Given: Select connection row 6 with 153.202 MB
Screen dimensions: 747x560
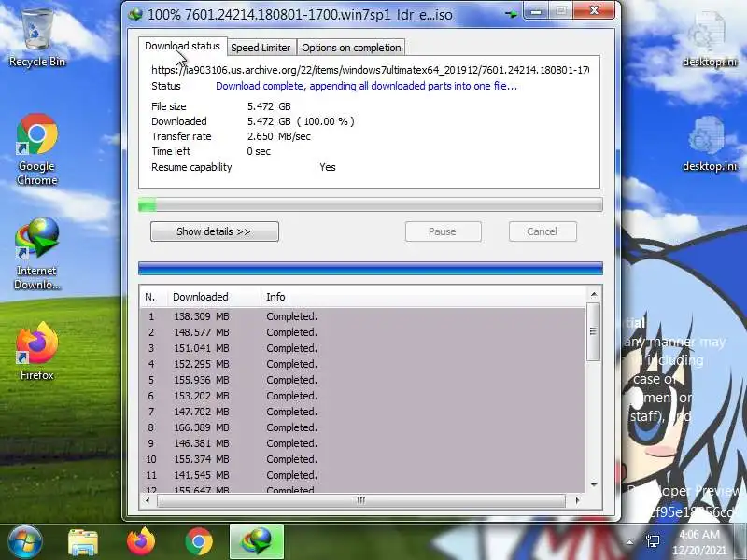Looking at the screenshot, I should (x=362, y=396).
